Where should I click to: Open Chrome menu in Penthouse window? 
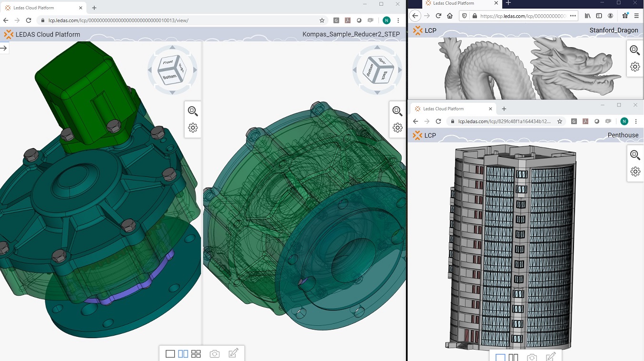(x=636, y=121)
